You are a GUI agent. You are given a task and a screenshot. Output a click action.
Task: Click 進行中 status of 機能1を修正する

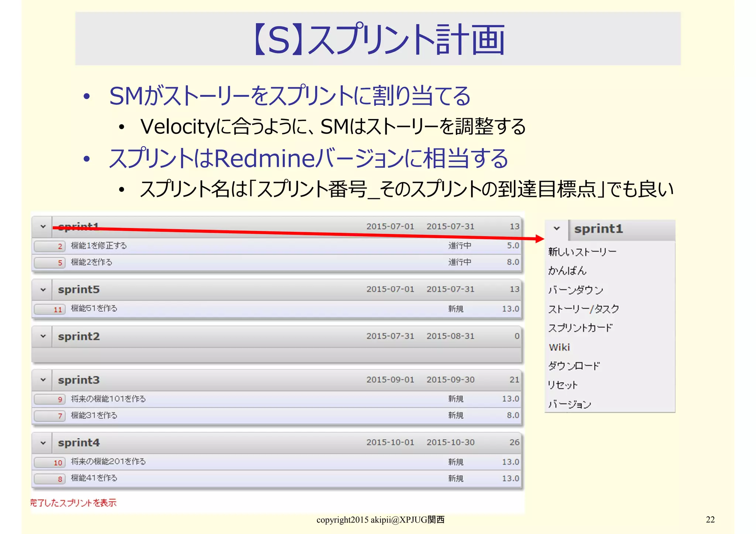pyautogui.click(x=460, y=246)
